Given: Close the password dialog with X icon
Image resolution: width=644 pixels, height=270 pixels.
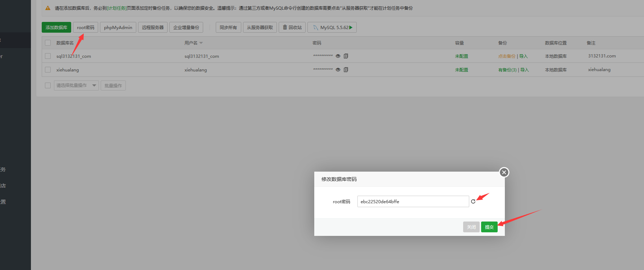Looking at the screenshot, I should click(x=504, y=172).
